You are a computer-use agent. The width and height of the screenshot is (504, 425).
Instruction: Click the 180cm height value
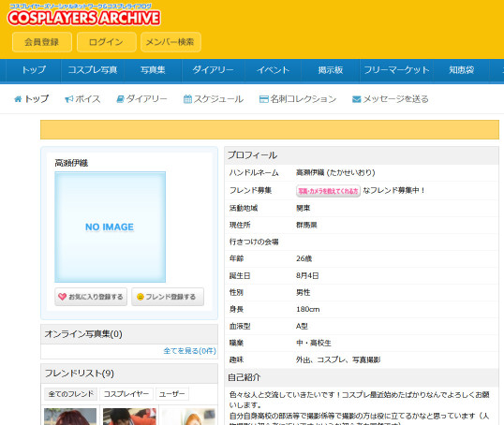click(x=307, y=309)
